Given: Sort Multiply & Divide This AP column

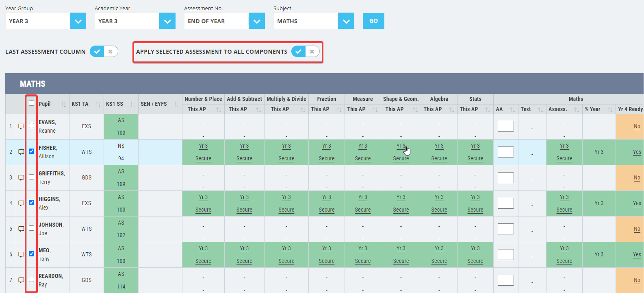Looking at the screenshot, I should click(303, 109).
